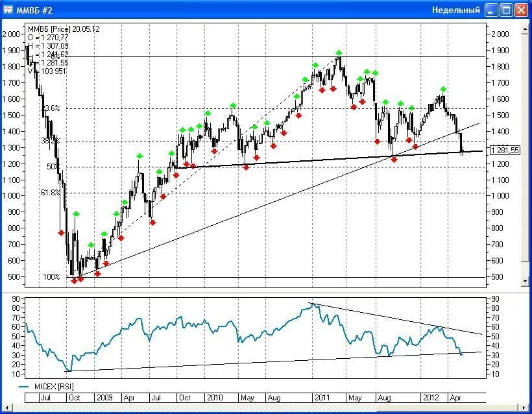Image resolution: width=532 pixels, height=414 pixels.
Task: Click the horizontal scrollbar left arrow
Action: 6,408
